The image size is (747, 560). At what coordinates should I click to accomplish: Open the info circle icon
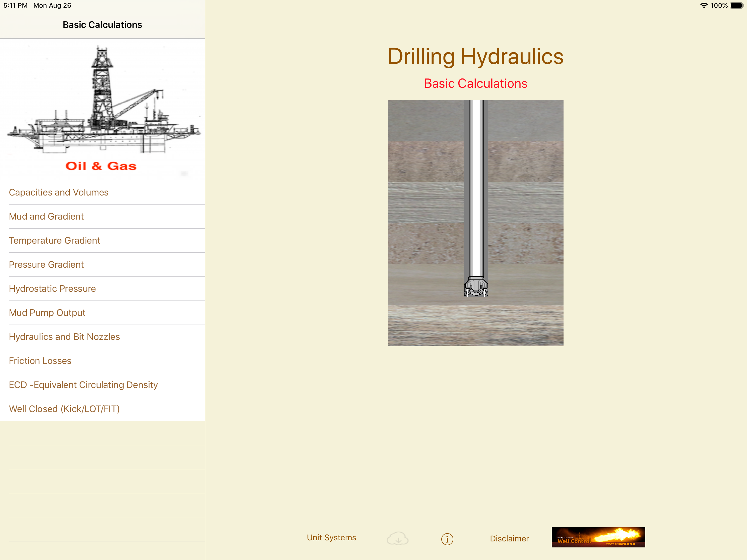pyautogui.click(x=447, y=539)
